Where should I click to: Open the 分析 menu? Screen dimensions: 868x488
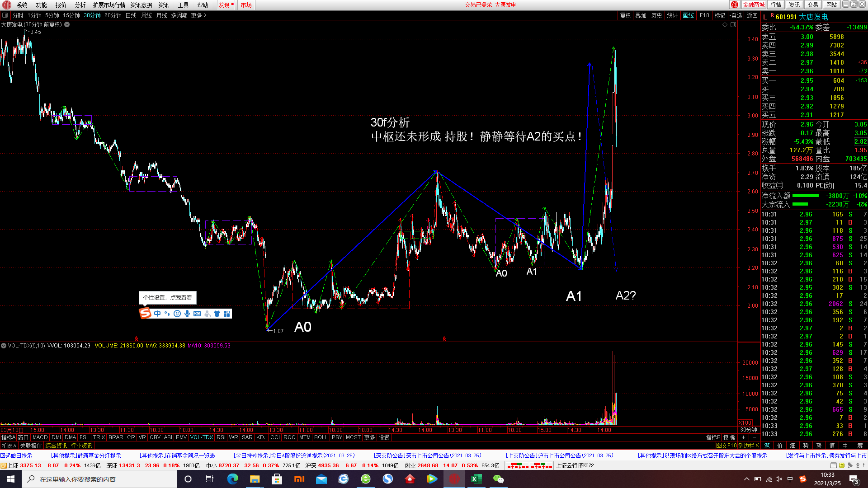coord(80,5)
